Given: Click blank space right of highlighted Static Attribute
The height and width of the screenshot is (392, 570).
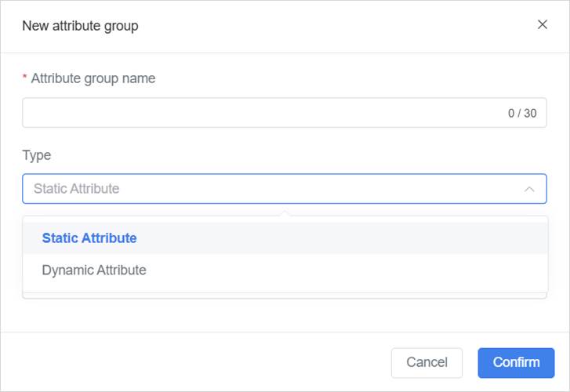Looking at the screenshot, I should 345,238.
